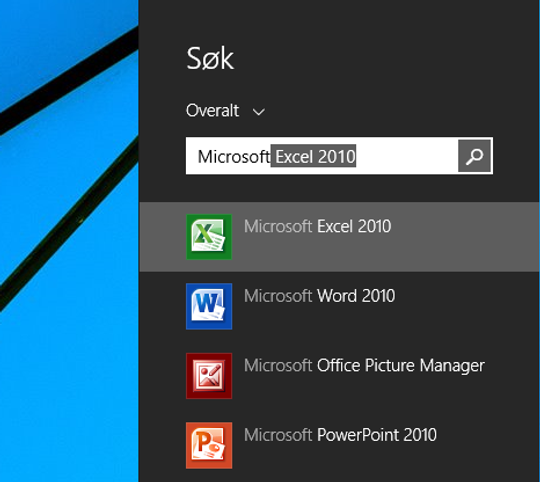Open the PowerPoint 2010 orange icon
This screenshot has height=482, width=540.
pos(209,446)
